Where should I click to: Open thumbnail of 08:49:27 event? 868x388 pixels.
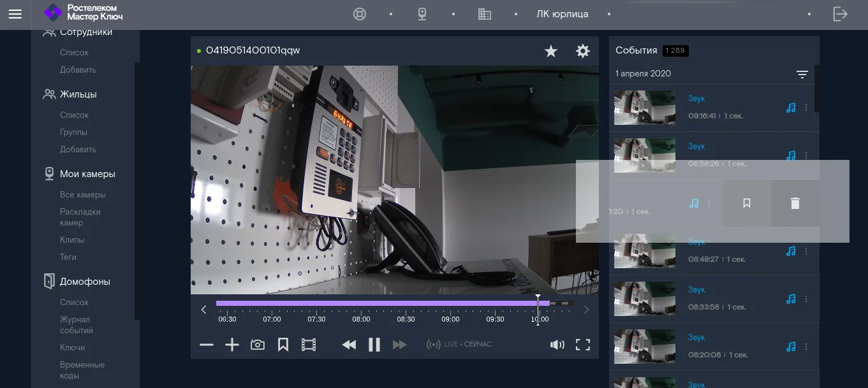click(645, 251)
